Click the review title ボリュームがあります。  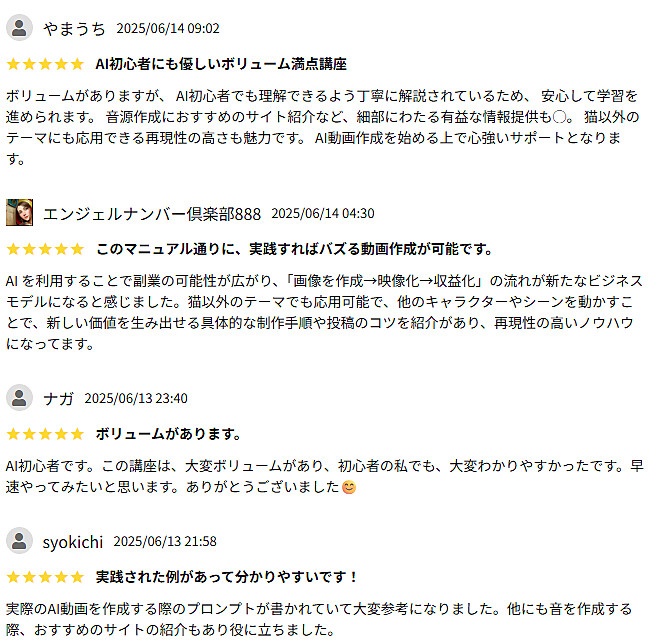point(169,434)
